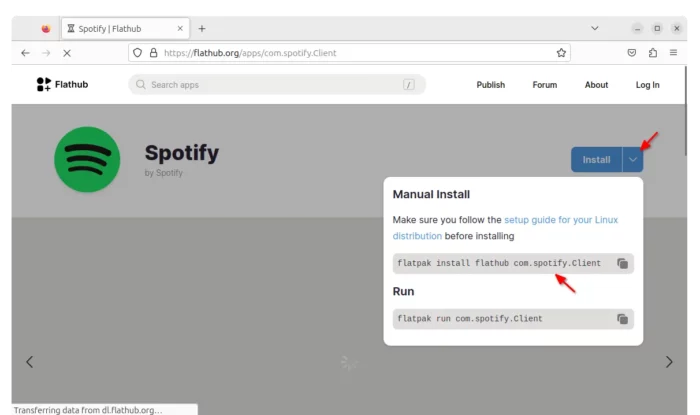Click the Search apps field
Screen dimensions: 700x415
tap(277, 85)
